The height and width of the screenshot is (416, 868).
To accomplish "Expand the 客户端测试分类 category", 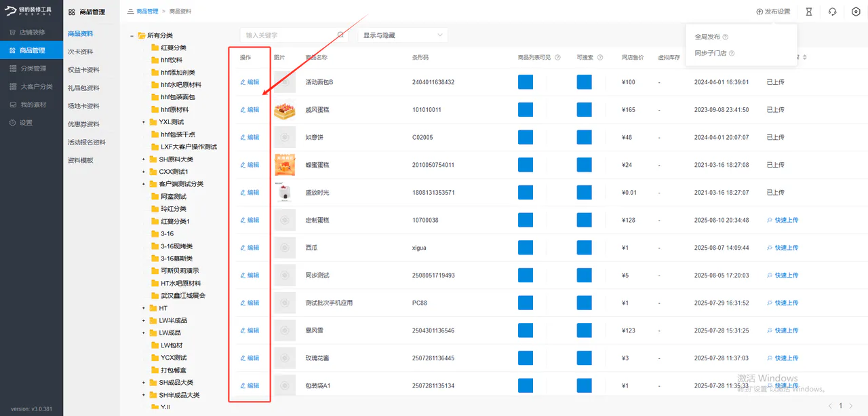I will pyautogui.click(x=144, y=184).
